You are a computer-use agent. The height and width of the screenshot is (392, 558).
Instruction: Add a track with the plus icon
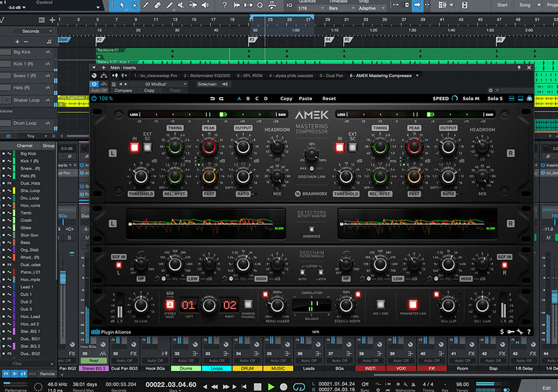52,20
